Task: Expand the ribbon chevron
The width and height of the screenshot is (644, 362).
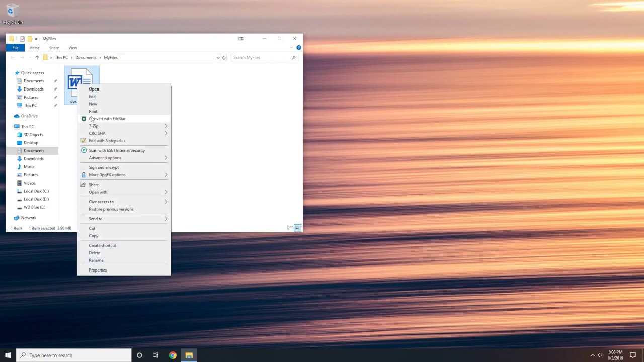Action: pyautogui.click(x=291, y=48)
